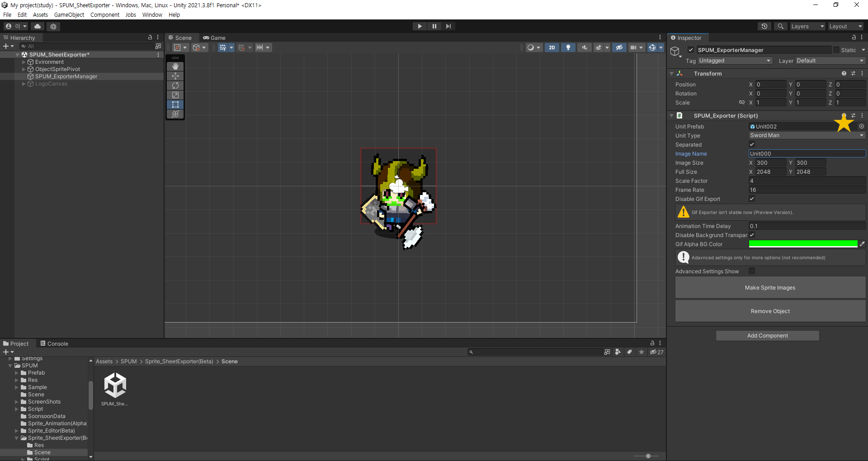Select the Transform tool
The height and width of the screenshot is (461, 868).
click(x=175, y=114)
